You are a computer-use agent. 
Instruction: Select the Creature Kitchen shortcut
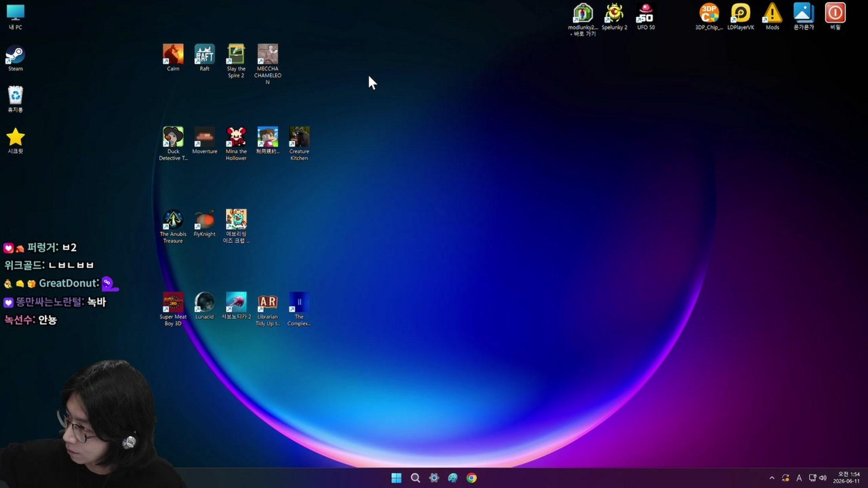click(299, 144)
